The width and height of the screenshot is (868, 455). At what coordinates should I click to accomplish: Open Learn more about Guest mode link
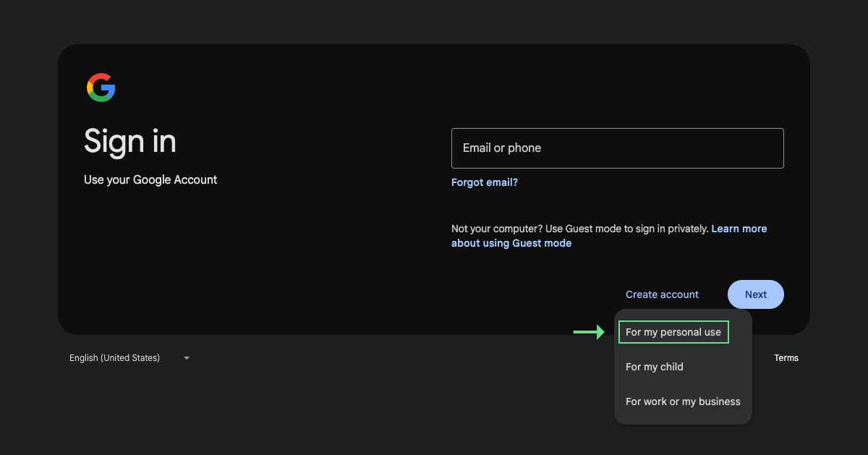[x=609, y=236]
